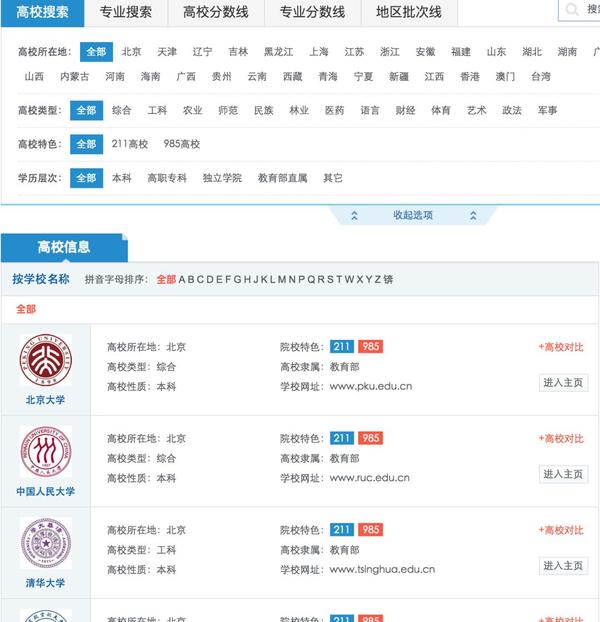Filter education level by 其它
Image resolution: width=600 pixels, height=622 pixels.
tap(333, 178)
